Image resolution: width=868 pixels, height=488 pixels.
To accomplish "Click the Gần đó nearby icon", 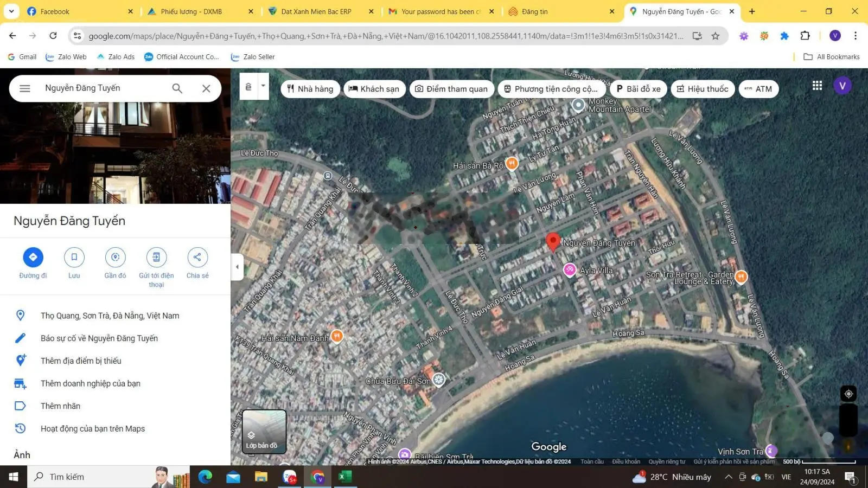I will point(115,257).
